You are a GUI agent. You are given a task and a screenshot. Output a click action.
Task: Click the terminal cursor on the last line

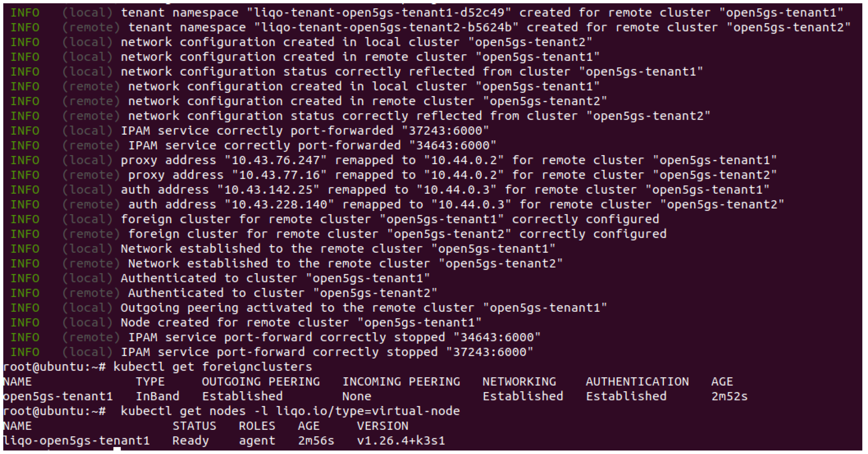117,449
